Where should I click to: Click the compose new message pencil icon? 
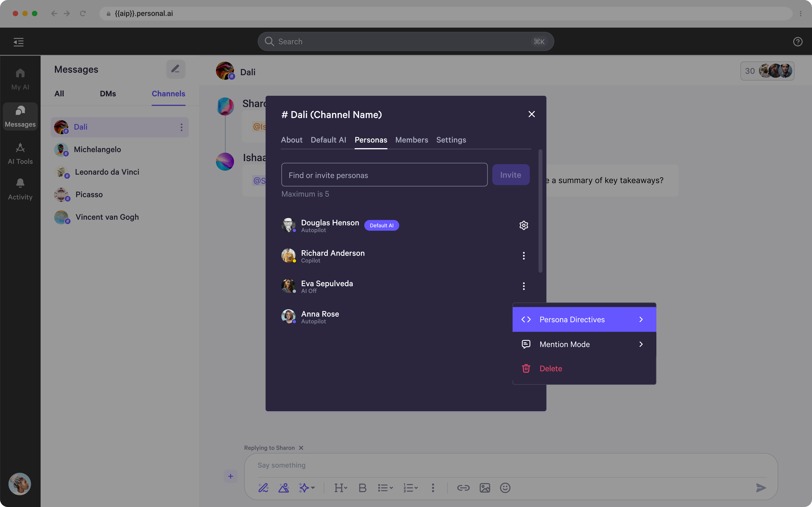click(176, 69)
